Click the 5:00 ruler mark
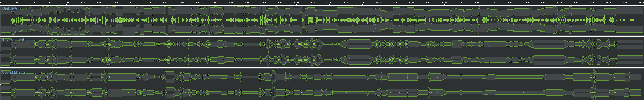644x101 pixels. pos(329,3)
